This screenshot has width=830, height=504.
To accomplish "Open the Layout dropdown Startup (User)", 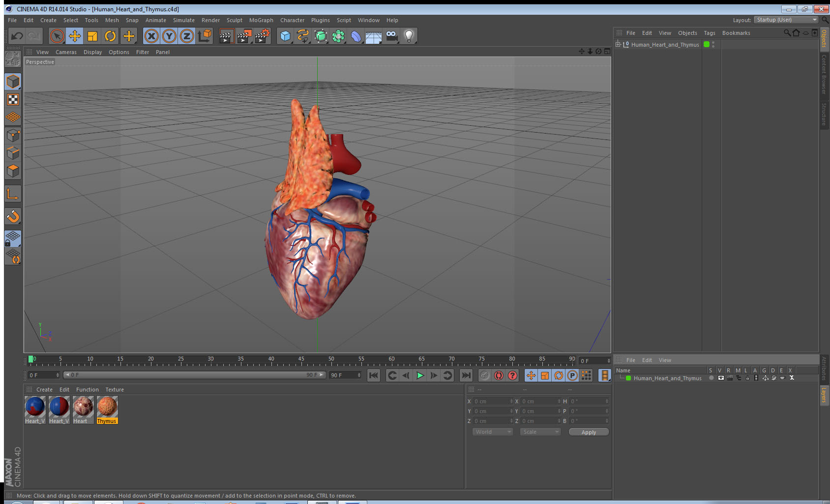I will (x=787, y=20).
